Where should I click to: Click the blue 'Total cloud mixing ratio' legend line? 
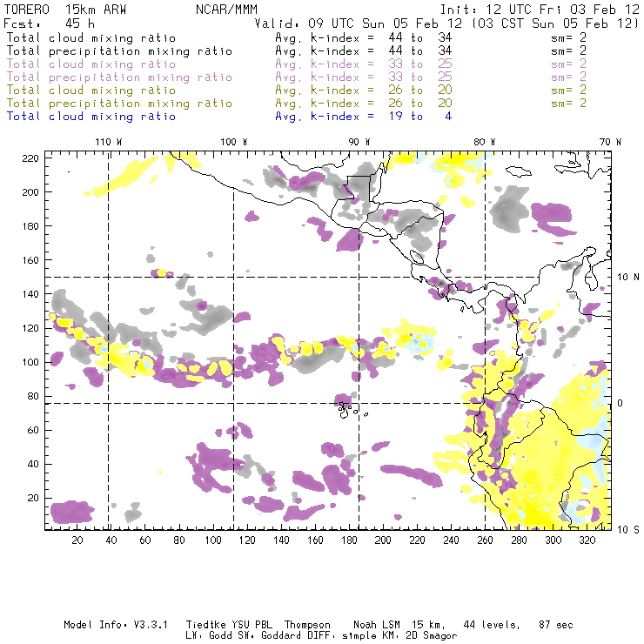click(x=91, y=117)
